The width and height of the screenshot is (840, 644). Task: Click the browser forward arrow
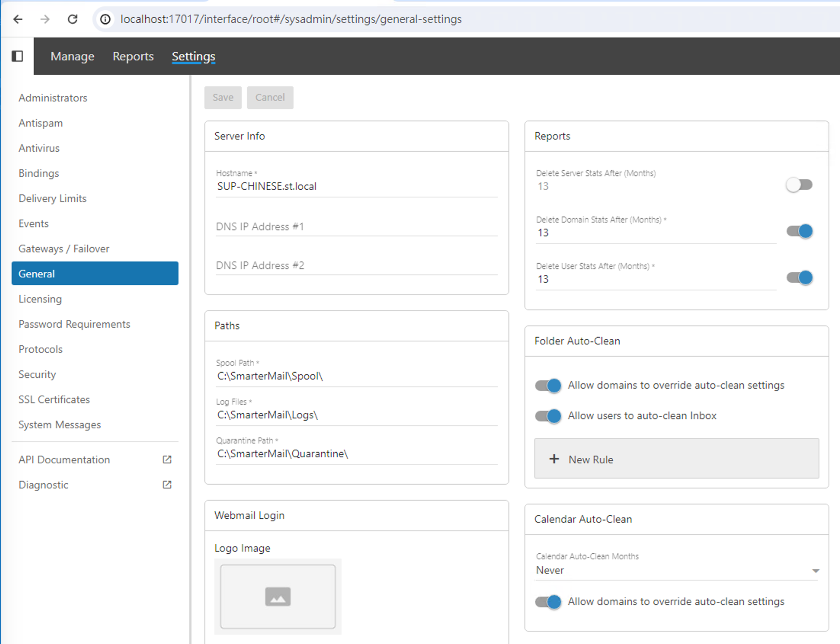click(45, 19)
